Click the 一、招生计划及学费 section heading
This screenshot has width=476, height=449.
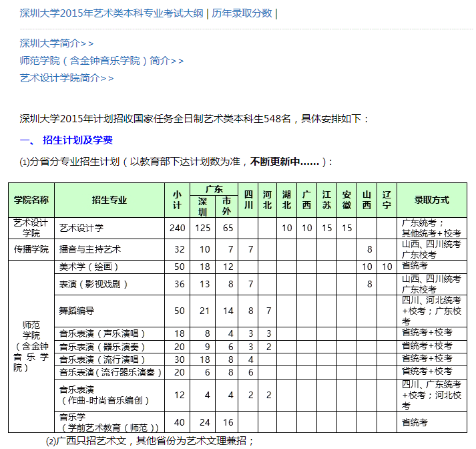67,140
